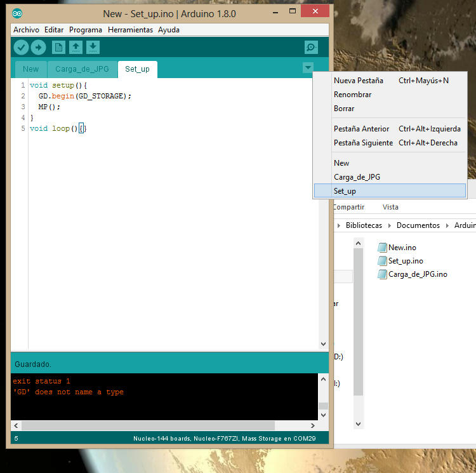Viewport: 476px width, 473px height.
Task: Toggle the tab menu dropdown triangle
Action: (308, 68)
